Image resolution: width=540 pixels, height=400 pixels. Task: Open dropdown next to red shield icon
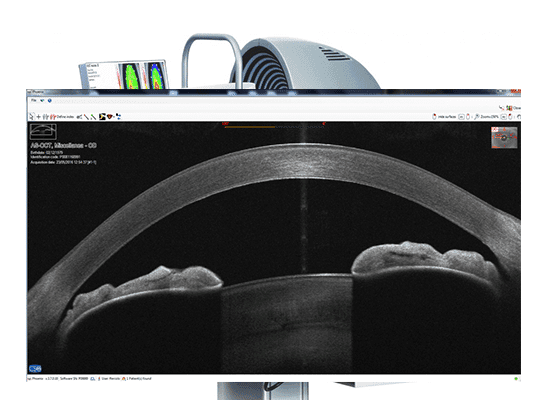pyautogui.click(x=114, y=117)
